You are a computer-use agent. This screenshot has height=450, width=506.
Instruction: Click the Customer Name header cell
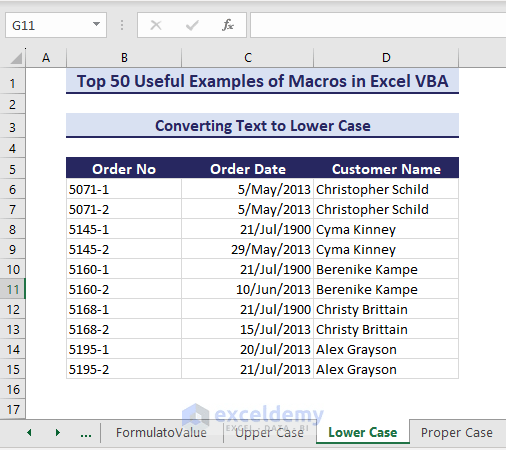pos(386,169)
